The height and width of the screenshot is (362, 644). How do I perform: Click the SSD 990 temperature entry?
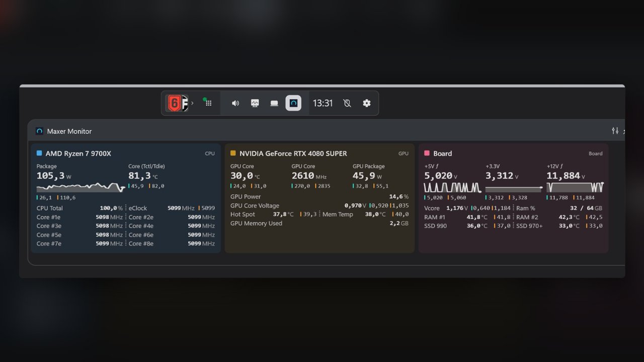pyautogui.click(x=467, y=226)
